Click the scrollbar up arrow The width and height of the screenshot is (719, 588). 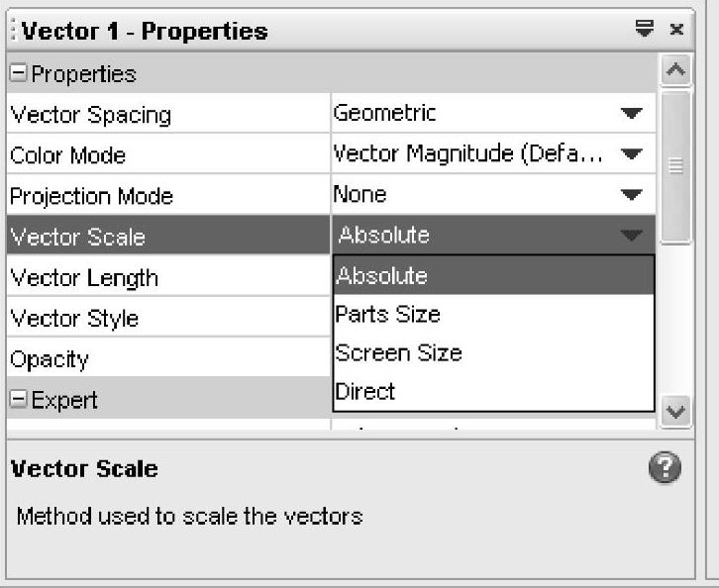coord(675,70)
